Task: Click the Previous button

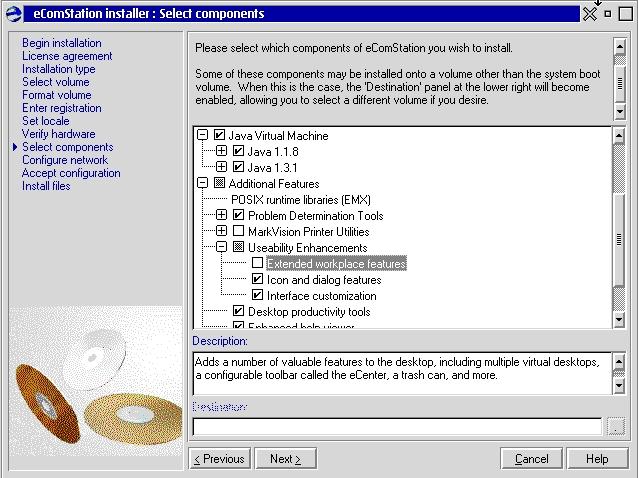Action: point(220,459)
